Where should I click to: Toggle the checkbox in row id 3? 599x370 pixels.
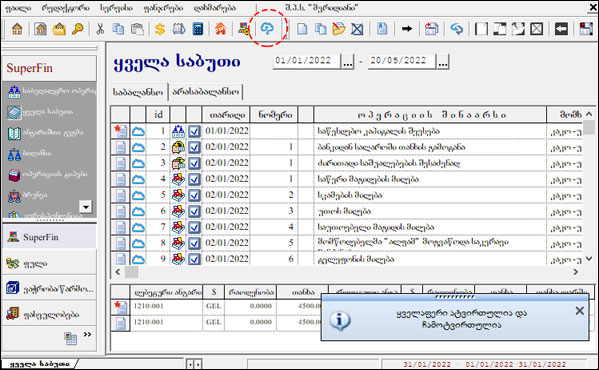194,163
